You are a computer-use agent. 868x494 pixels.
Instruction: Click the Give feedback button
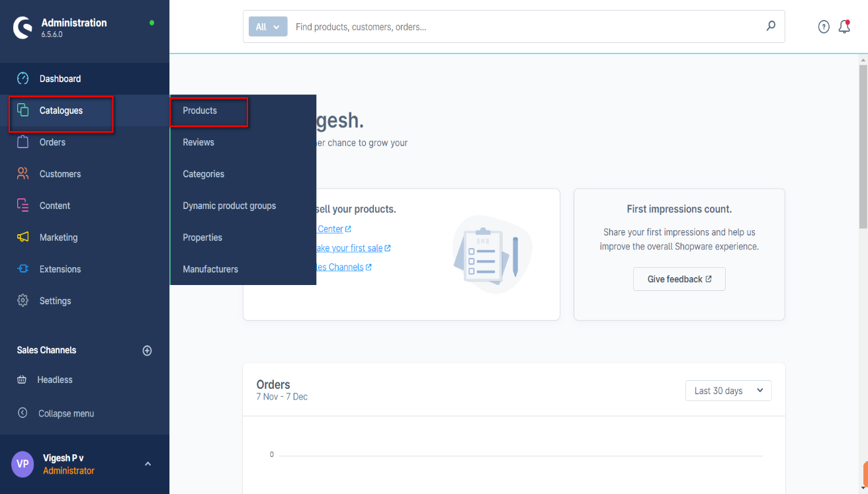click(679, 278)
